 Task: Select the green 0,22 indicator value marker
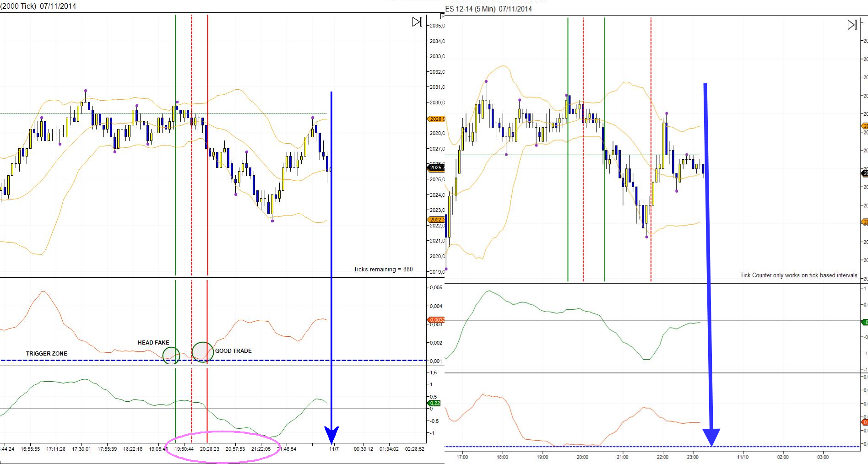pos(434,403)
